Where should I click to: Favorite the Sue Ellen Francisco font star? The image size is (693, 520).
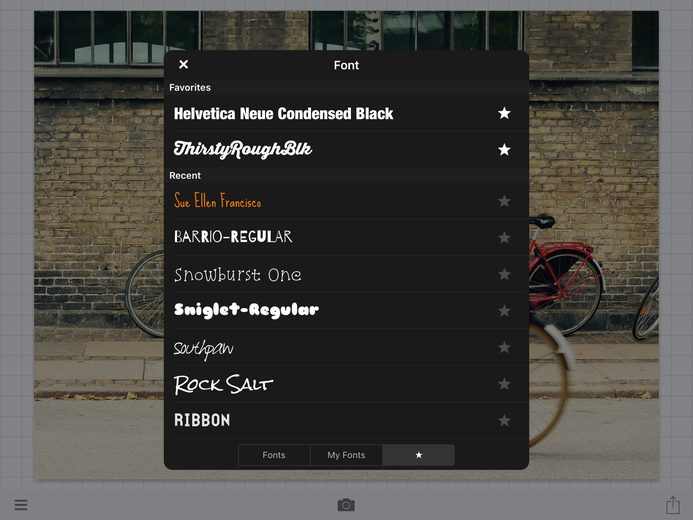coord(504,201)
